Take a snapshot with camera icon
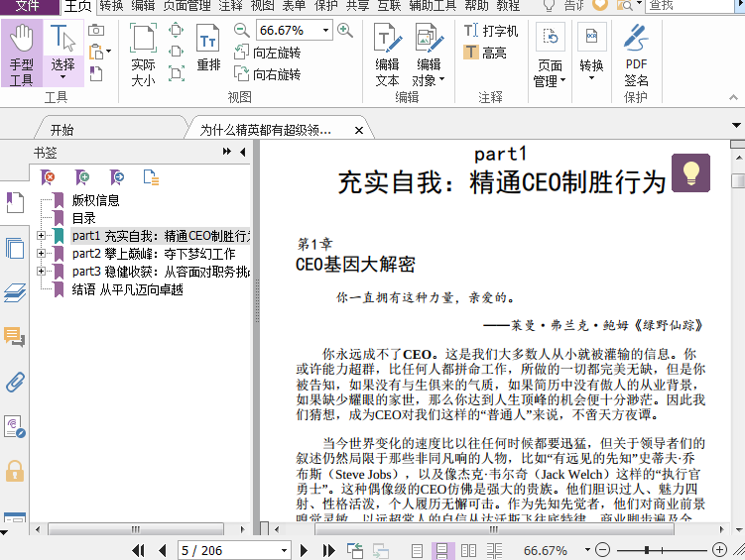 click(x=96, y=31)
